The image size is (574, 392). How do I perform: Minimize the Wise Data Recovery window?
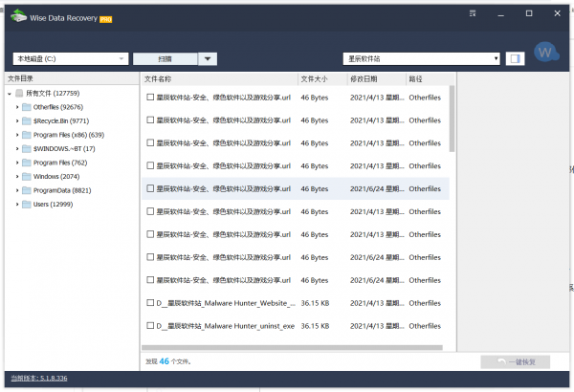tap(500, 14)
